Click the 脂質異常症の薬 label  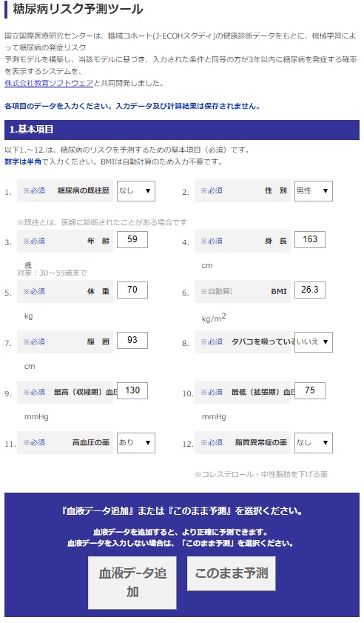click(x=260, y=442)
